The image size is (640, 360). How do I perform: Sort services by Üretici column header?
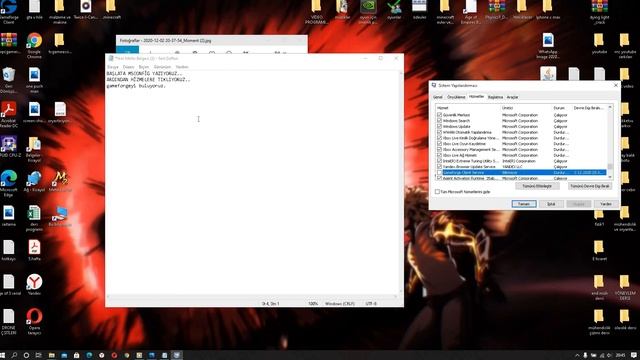pyautogui.click(x=527, y=108)
